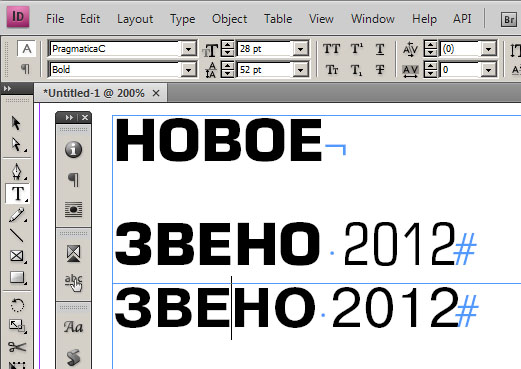Select the Type tool
Viewport: 521px width, 369px height.
tap(17, 193)
